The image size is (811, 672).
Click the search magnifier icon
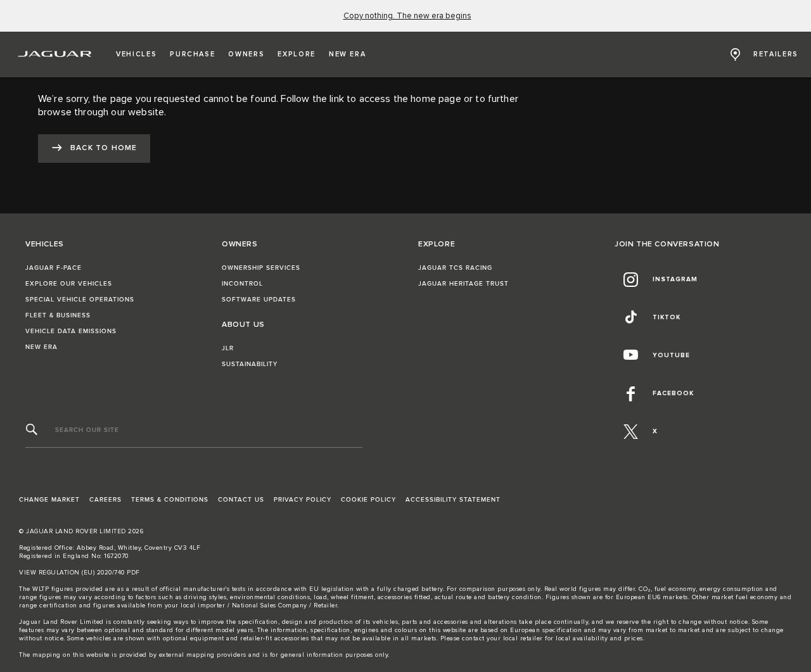(x=32, y=429)
